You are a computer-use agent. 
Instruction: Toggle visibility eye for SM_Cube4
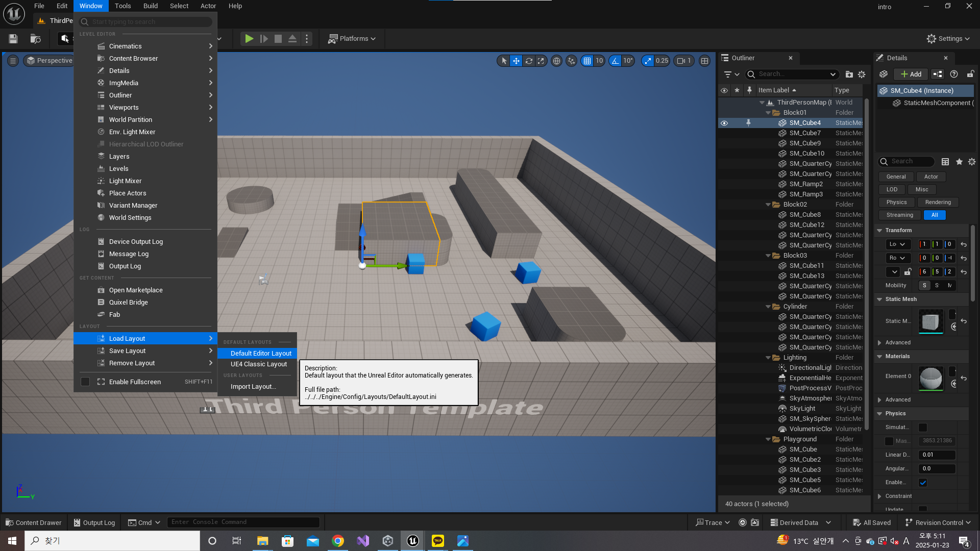724,123
